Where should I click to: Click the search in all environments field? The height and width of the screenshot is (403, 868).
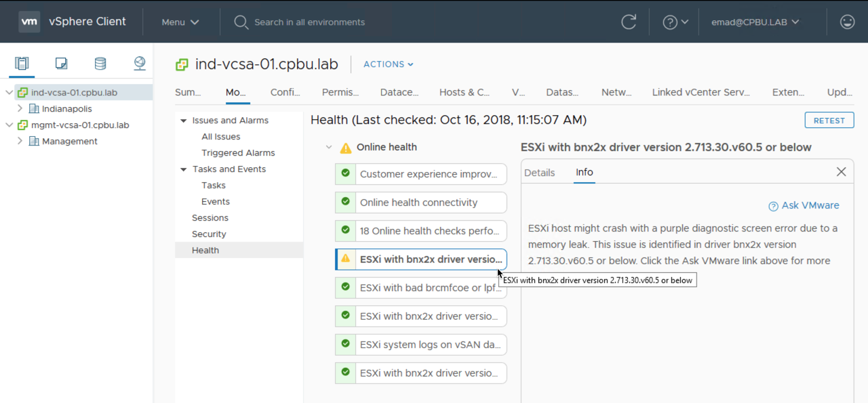tap(309, 22)
